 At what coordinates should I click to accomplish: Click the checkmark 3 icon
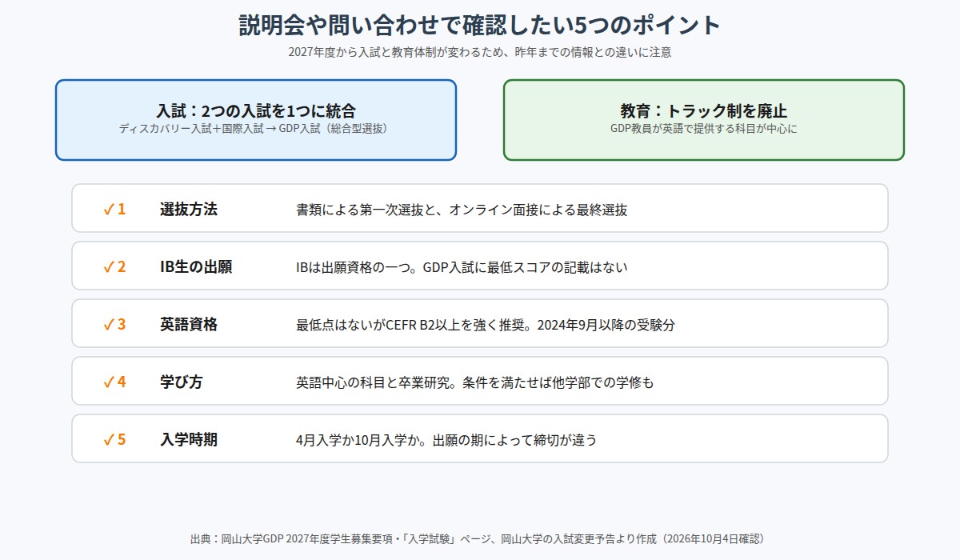(x=114, y=325)
